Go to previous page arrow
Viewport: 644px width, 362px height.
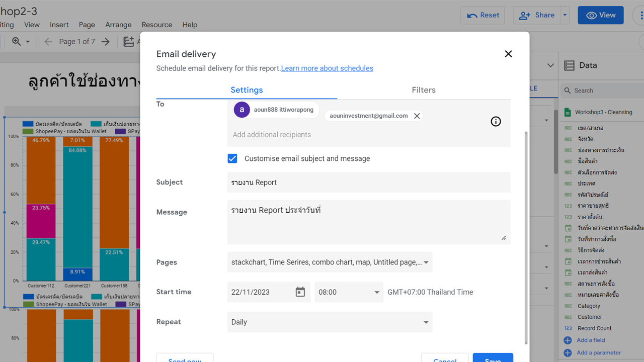(x=48, y=42)
